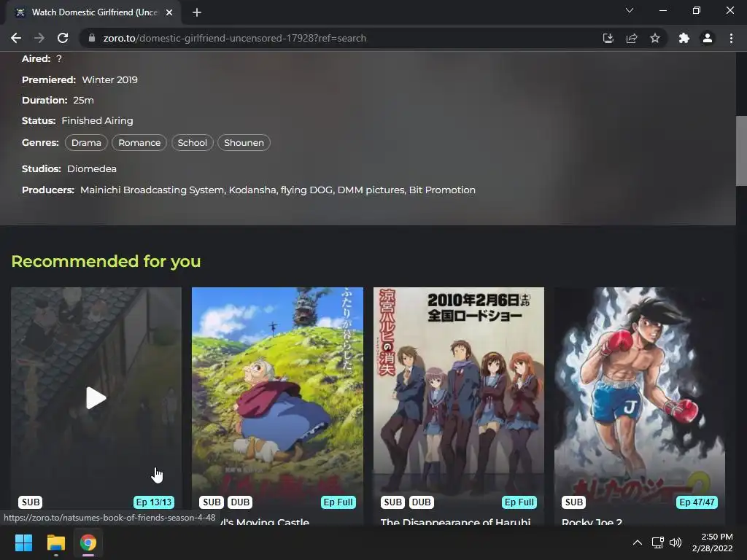This screenshot has width=747, height=560.
Task: Click the Ep 13/13 badge on first card
Action: 154,502
